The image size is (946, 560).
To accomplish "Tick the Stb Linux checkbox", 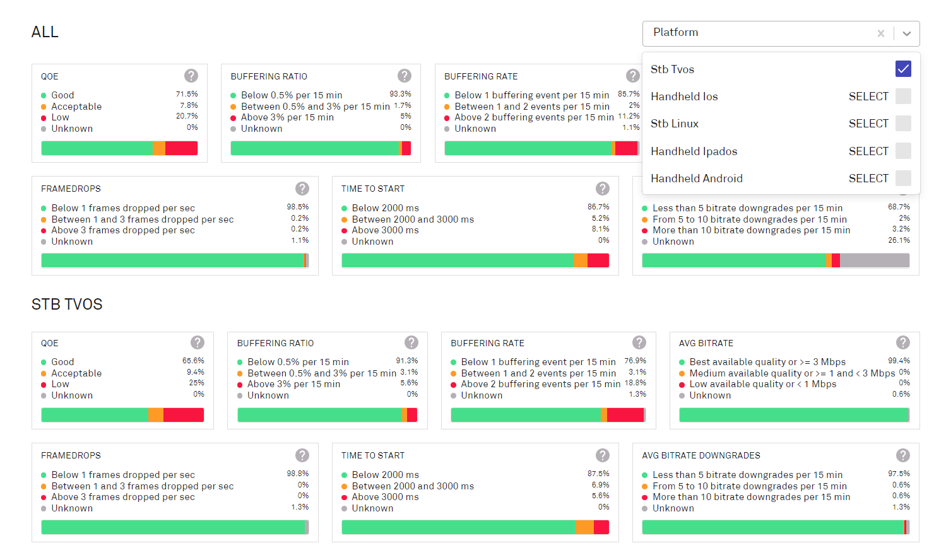I will click(903, 124).
